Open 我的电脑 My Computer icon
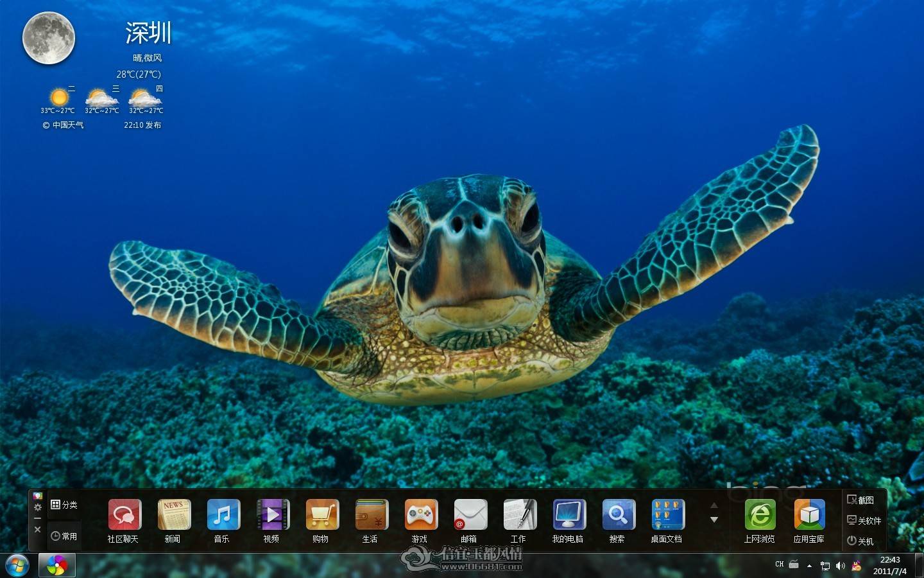924x578 pixels. (x=569, y=516)
